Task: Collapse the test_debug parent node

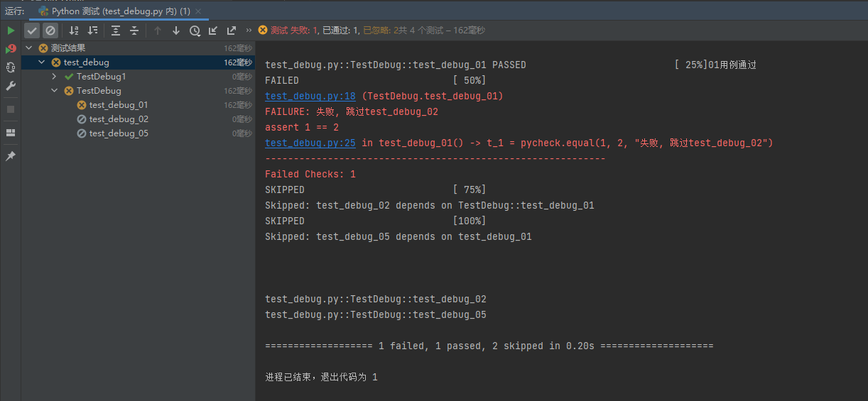Action: (42, 62)
